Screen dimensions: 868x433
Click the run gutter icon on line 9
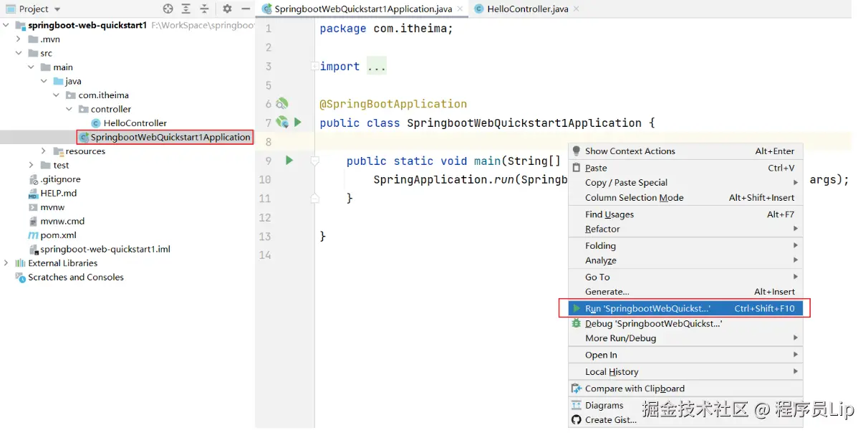click(289, 161)
